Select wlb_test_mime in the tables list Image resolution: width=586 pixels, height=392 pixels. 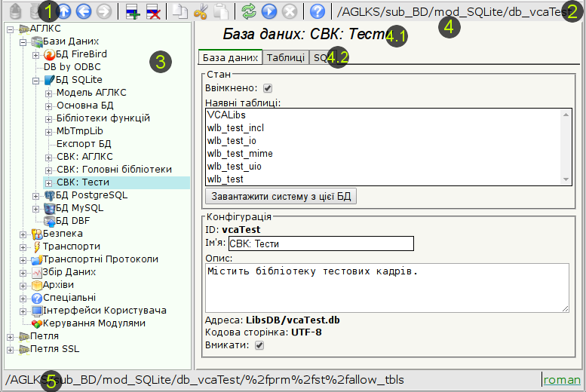coord(240,154)
